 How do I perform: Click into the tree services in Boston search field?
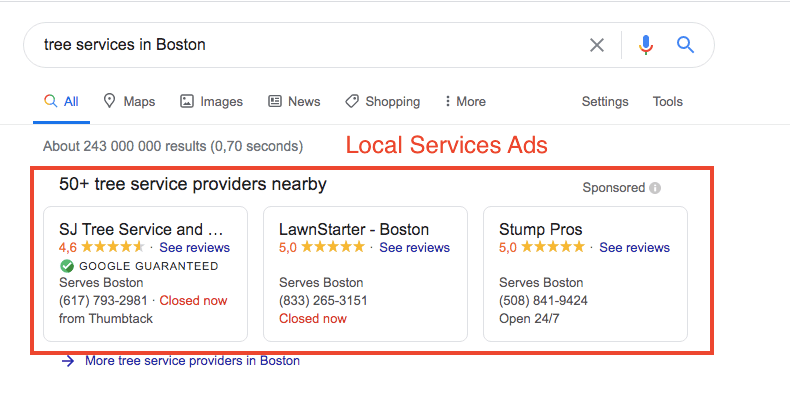(x=302, y=45)
